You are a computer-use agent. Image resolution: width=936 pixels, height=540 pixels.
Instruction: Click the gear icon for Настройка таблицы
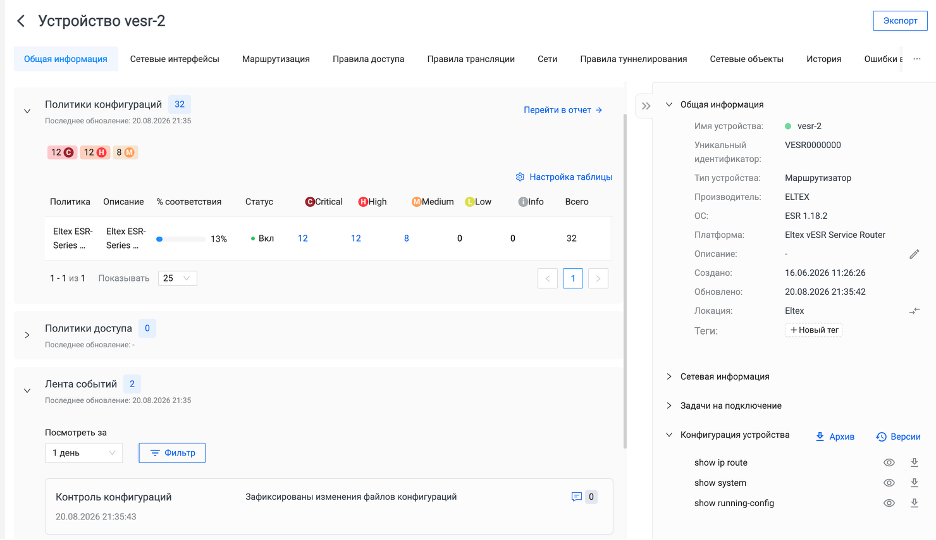519,177
